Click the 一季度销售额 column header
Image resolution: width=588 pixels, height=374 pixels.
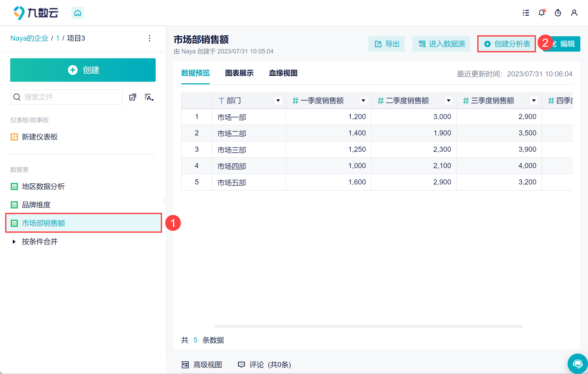[329, 101]
